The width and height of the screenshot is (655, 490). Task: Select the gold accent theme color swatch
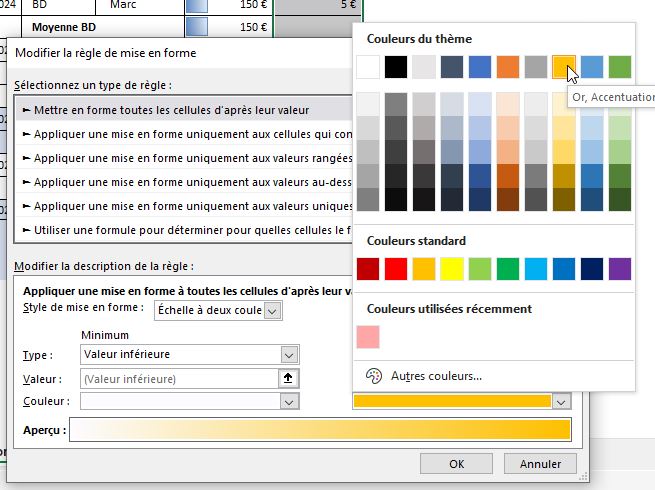click(x=564, y=67)
